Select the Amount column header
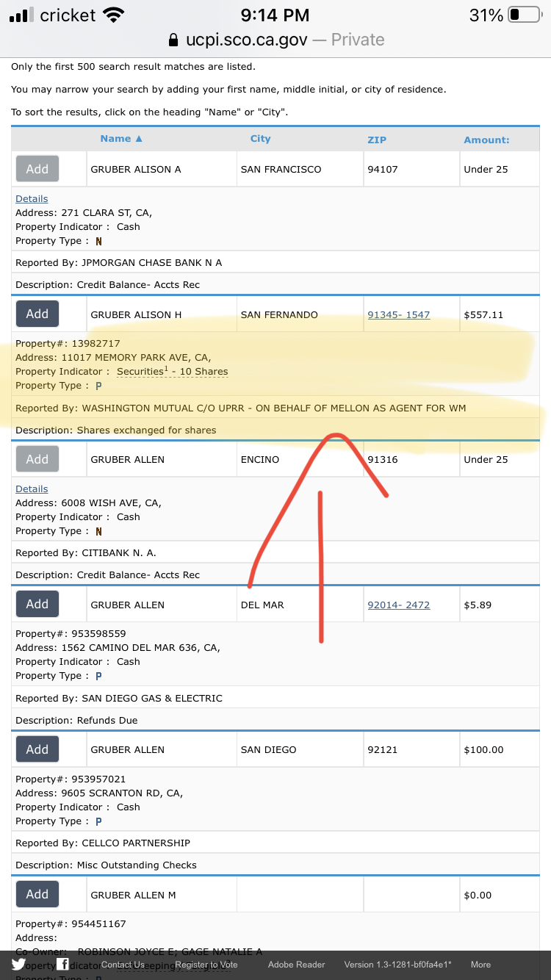The image size is (551, 980). pos(486,140)
